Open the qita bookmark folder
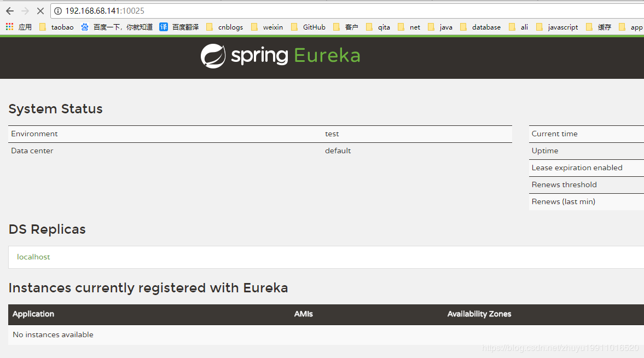644x358 pixels. point(378,27)
